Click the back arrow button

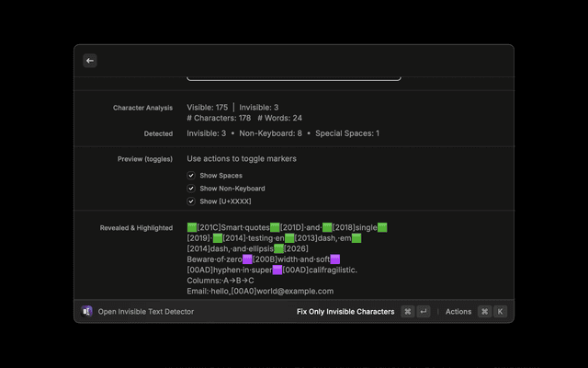(90, 61)
